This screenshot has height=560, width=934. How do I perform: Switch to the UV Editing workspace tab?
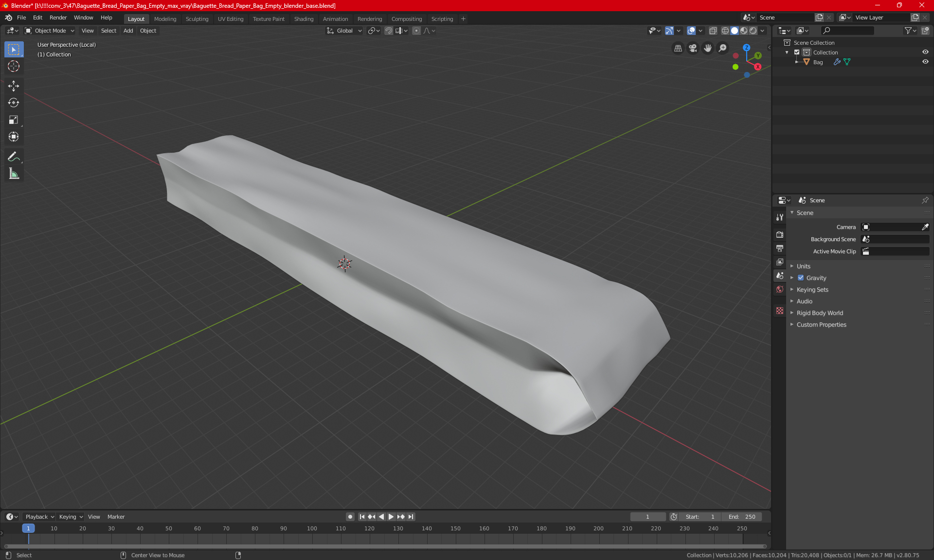(231, 19)
